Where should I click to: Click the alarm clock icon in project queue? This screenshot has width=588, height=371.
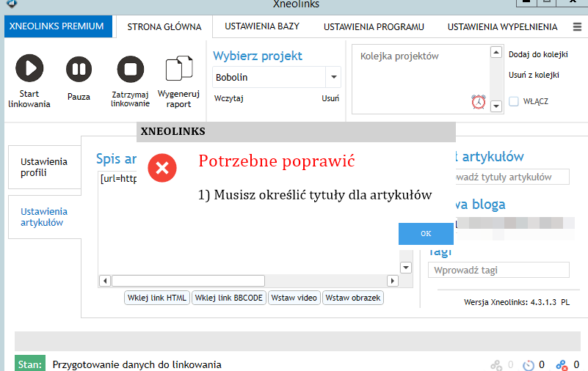click(479, 102)
